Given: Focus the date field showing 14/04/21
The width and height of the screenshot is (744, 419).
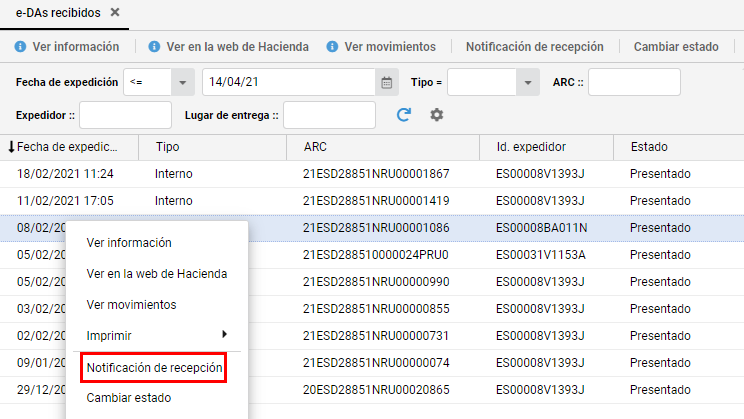Looking at the screenshot, I should coord(289,83).
